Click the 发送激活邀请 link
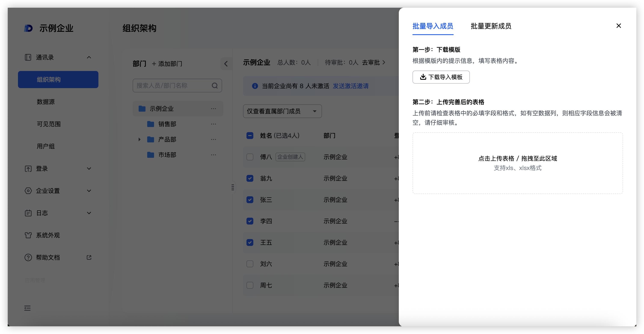 coord(350,86)
